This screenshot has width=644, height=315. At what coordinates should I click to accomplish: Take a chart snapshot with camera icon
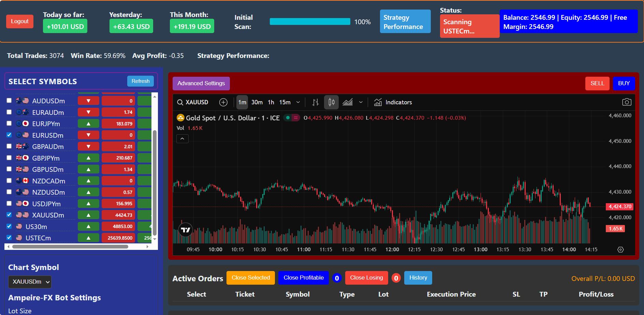coord(627,102)
